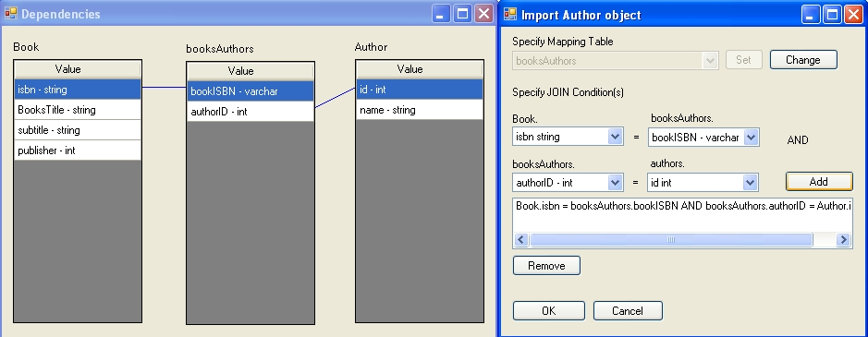Select authorID - int row in booksAuthors list

251,112
